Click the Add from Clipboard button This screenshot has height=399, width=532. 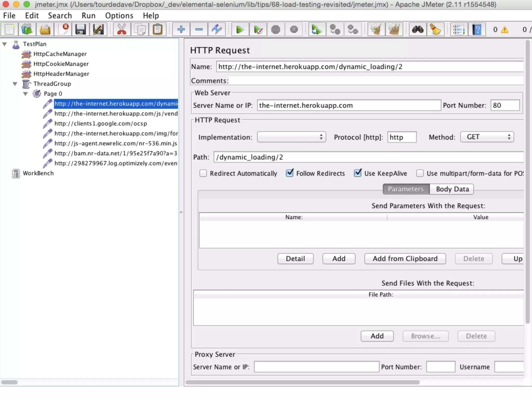coord(405,259)
